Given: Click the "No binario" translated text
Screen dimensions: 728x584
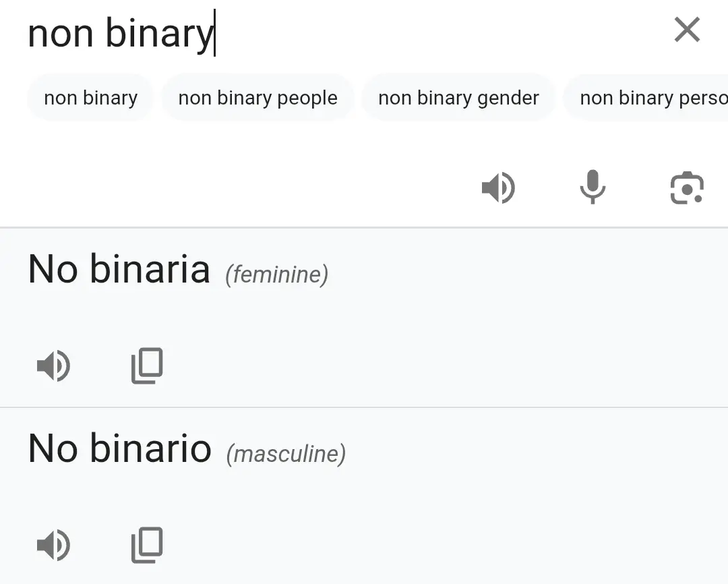Looking at the screenshot, I should click(120, 448).
